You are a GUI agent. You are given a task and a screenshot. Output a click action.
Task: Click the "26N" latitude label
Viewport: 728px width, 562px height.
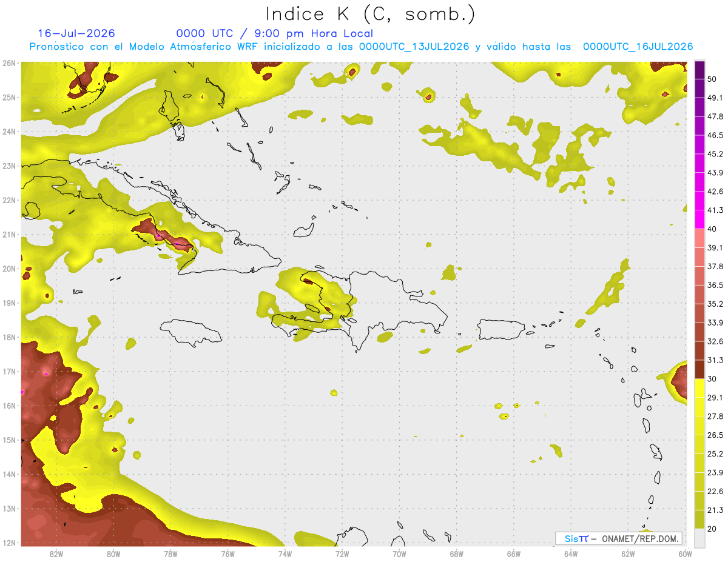(9, 63)
